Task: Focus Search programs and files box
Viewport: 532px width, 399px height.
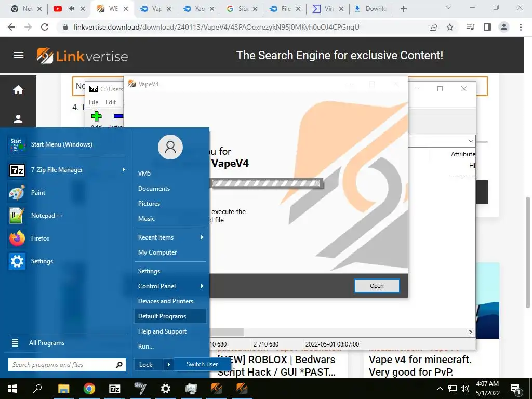Action: tap(67, 365)
